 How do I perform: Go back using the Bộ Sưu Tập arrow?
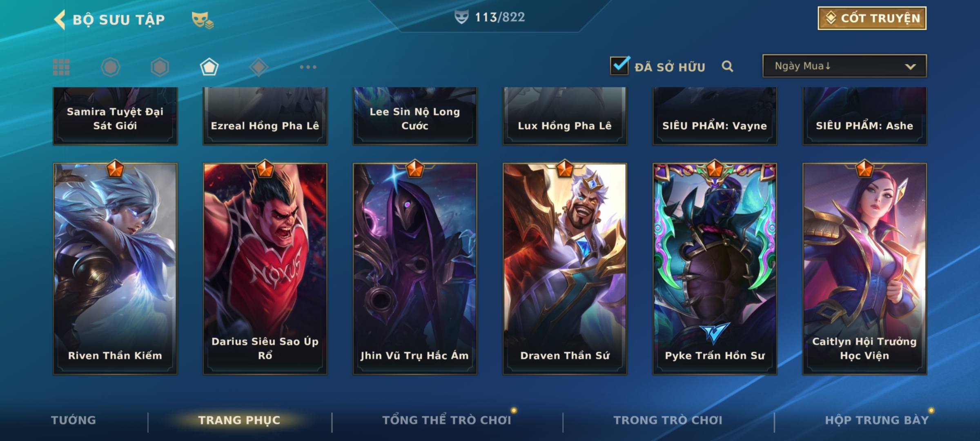tap(60, 20)
